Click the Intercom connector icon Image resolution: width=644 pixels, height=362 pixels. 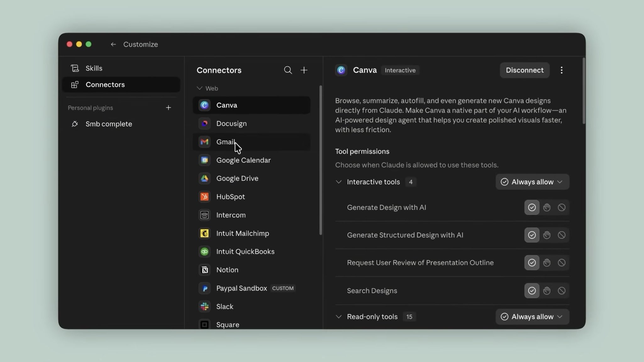click(204, 215)
